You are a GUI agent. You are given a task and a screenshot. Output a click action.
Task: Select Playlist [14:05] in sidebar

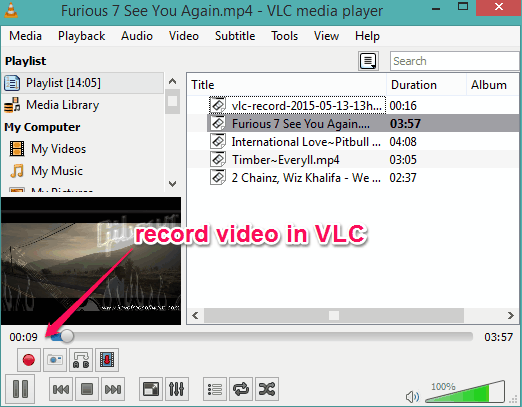pyautogui.click(x=83, y=83)
